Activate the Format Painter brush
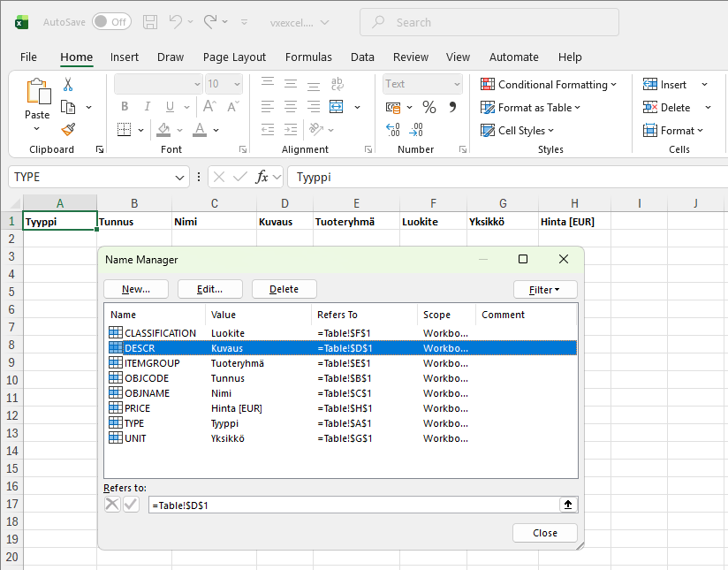Screen dimensions: 728x570 coord(68,130)
